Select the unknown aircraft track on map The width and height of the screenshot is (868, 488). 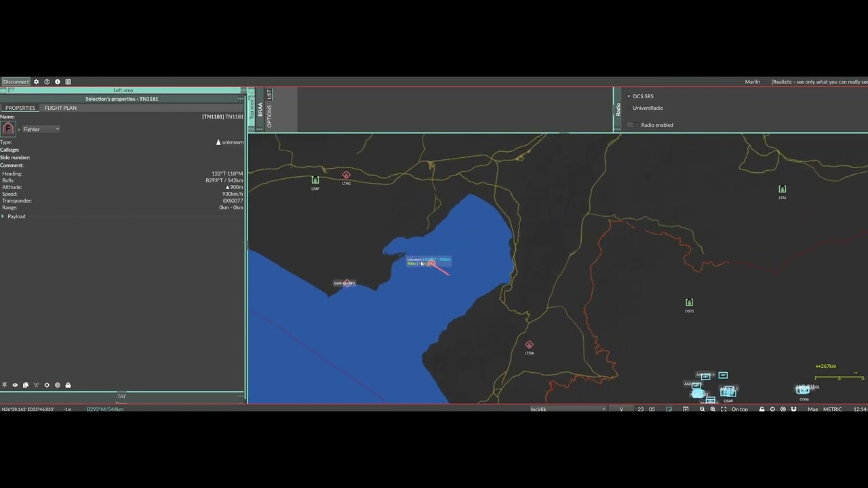coord(431,264)
